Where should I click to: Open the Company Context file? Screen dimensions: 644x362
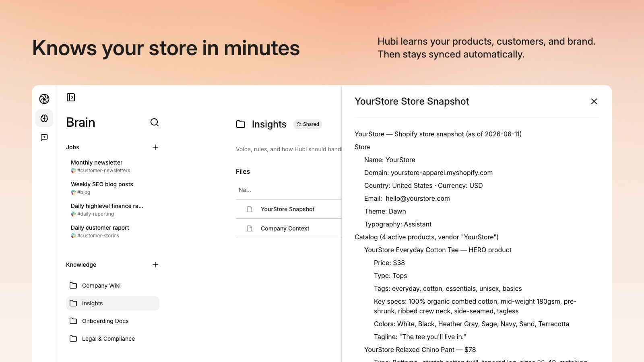[285, 228]
